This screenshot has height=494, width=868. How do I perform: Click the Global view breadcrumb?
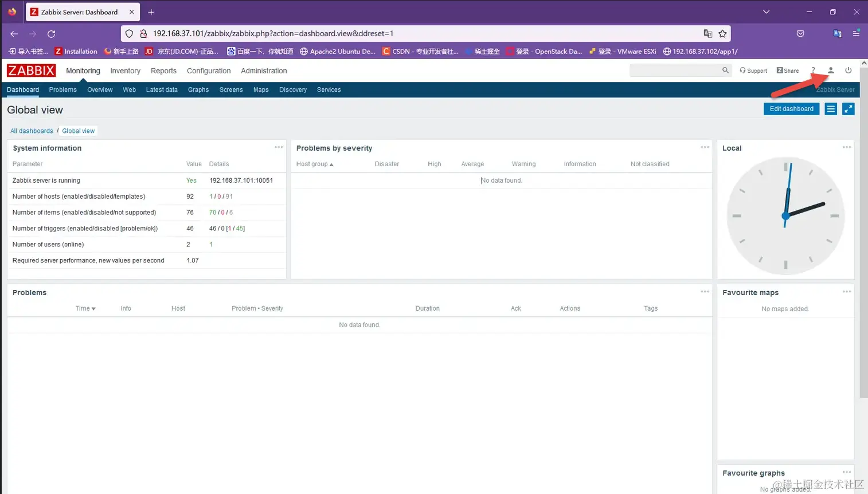tap(79, 131)
